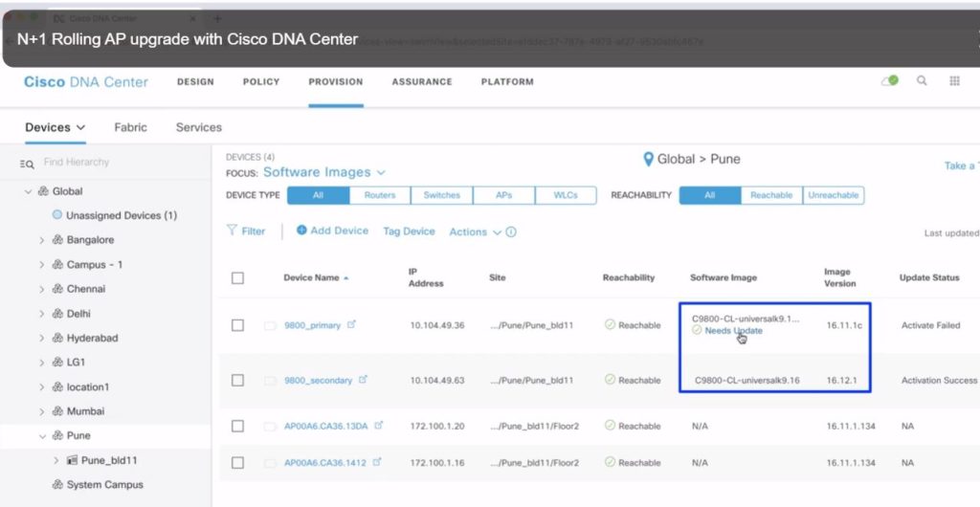Check the 9800_secondary row checkbox
Image resolution: width=980 pixels, height=507 pixels.
coord(237,380)
